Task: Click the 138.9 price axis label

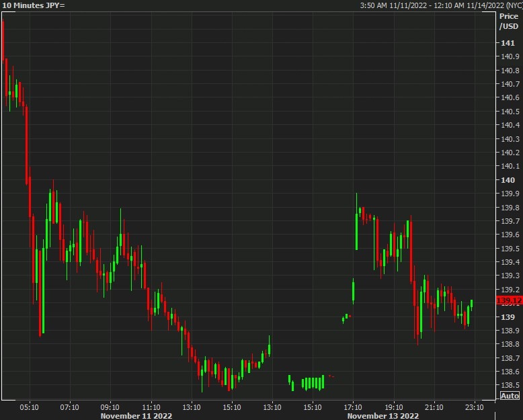Action: tap(510, 331)
